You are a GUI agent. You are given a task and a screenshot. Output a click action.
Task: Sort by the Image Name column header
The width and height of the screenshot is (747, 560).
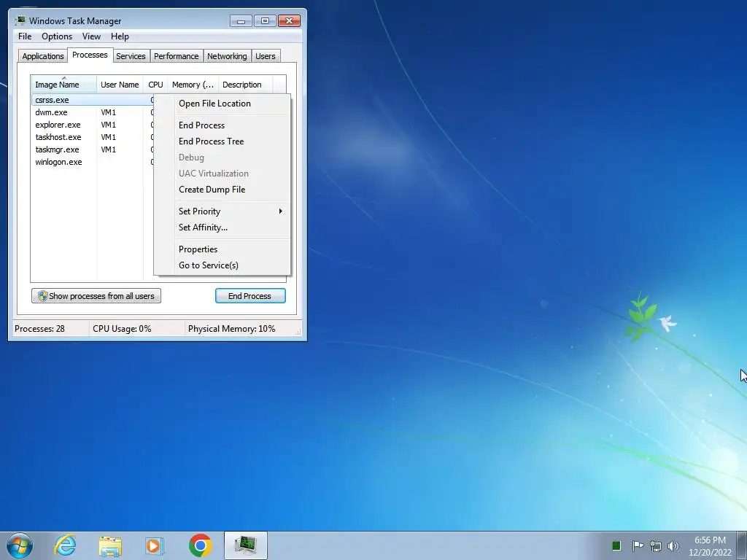[64, 85]
